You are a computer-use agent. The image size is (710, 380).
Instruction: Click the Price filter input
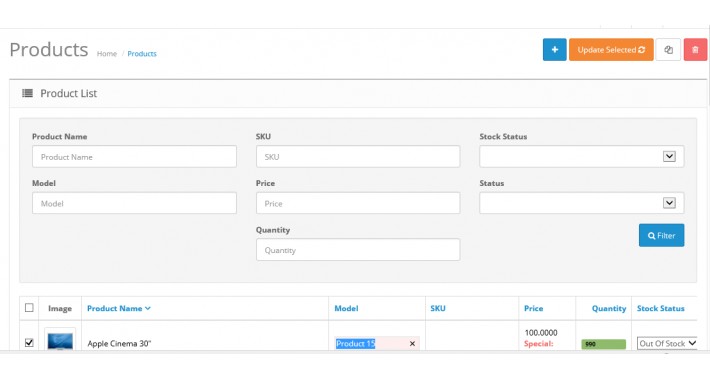358,203
